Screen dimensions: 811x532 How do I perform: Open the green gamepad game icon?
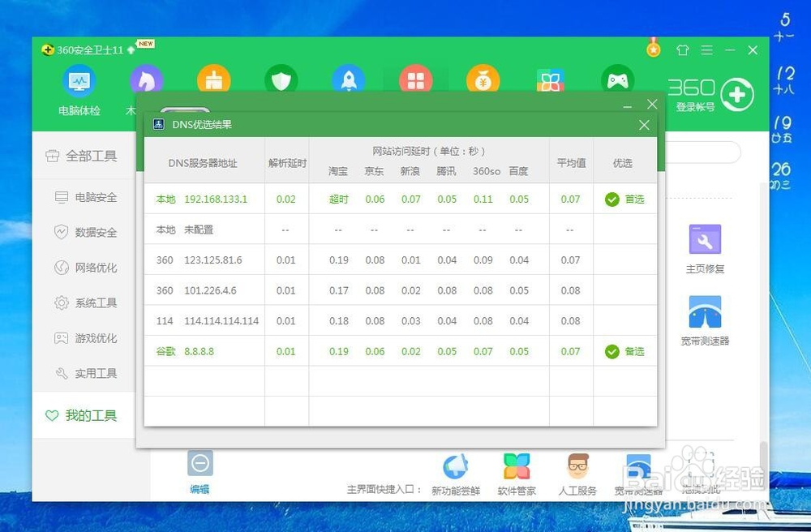click(x=617, y=79)
